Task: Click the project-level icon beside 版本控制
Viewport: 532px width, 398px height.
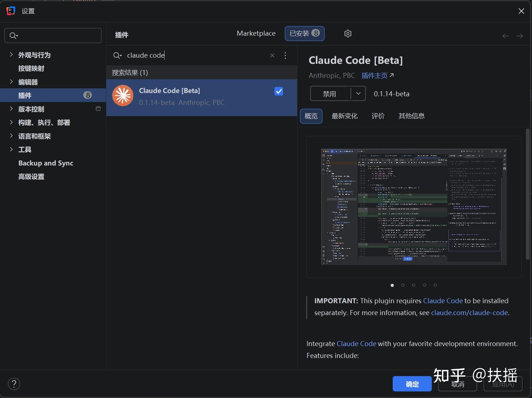Action: pos(98,109)
